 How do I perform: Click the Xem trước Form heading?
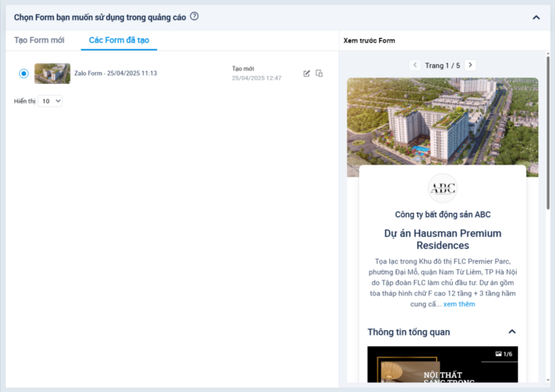pyautogui.click(x=369, y=40)
